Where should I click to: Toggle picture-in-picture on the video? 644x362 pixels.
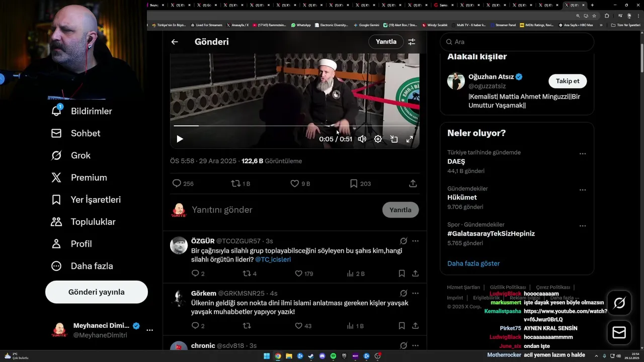394,139
